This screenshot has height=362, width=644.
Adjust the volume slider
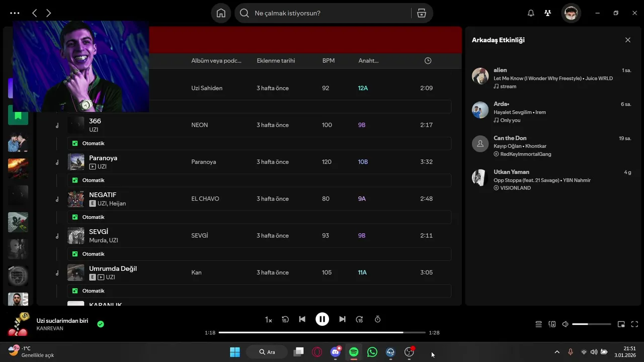click(592, 324)
